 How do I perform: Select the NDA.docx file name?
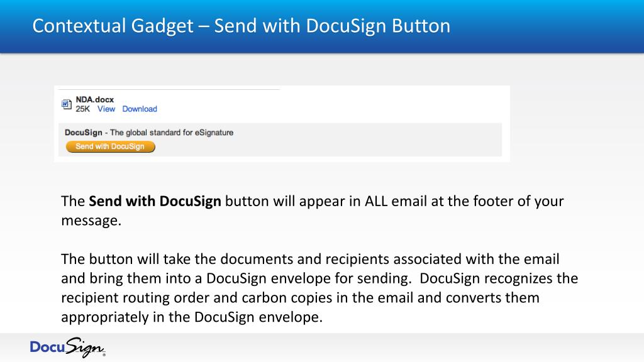coord(94,100)
